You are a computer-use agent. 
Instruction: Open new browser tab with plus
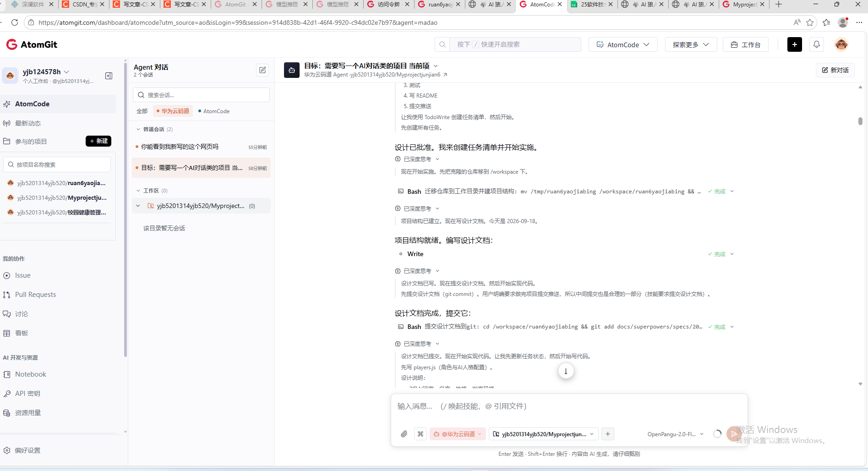pos(779,5)
